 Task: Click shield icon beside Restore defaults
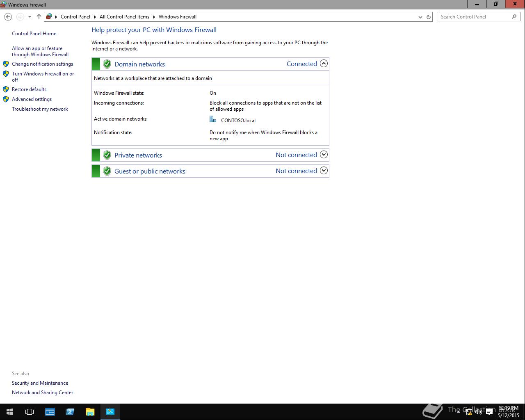(x=6, y=89)
